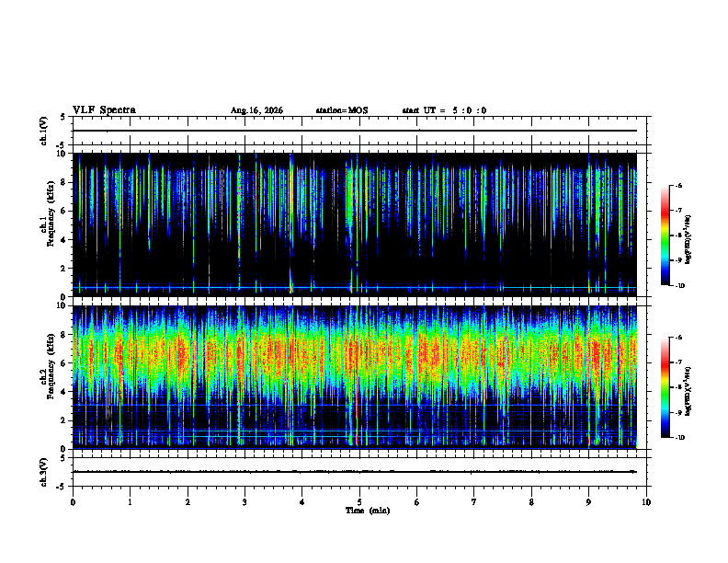
Task: Click the "ch.1(V)" axis label
Action: pyautogui.click(x=43, y=131)
